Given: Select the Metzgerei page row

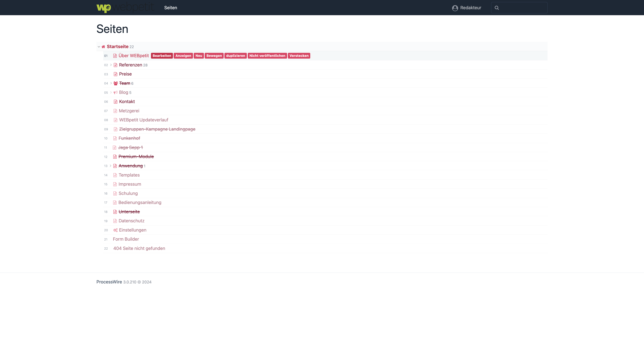Looking at the screenshot, I should point(325,111).
